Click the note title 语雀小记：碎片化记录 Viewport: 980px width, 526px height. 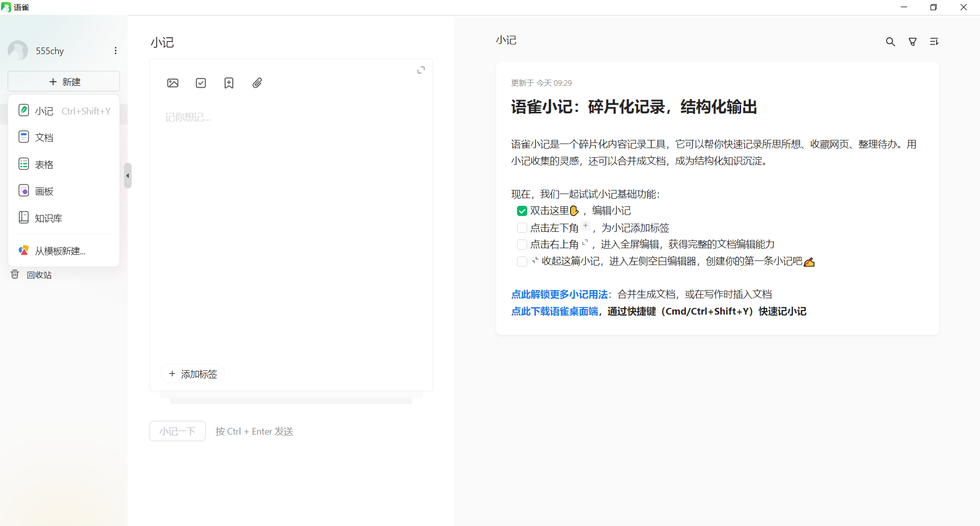tap(634, 107)
